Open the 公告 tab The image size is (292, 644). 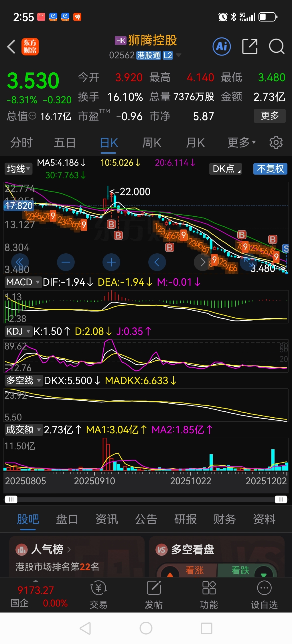(146, 519)
